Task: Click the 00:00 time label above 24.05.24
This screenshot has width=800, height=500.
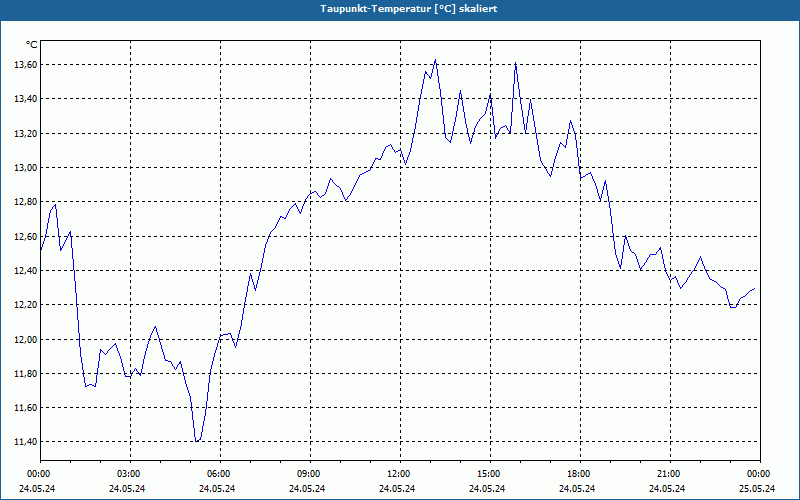Action: point(37,474)
